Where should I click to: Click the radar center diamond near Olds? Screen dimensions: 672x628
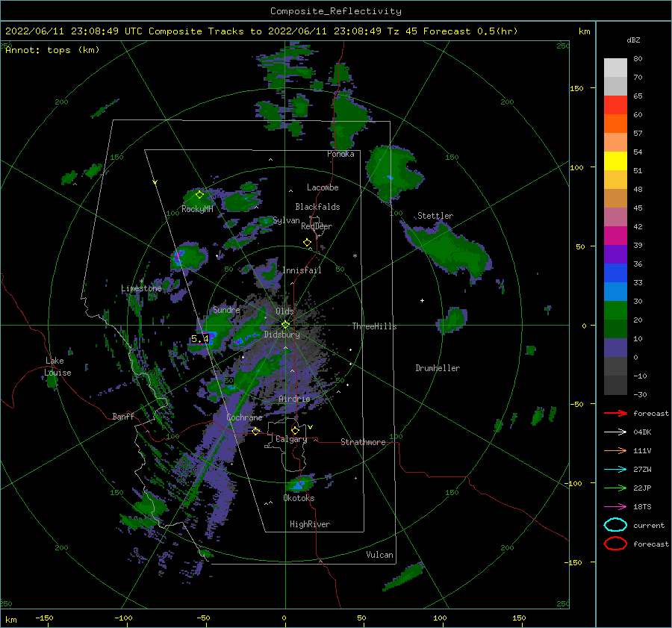(x=285, y=325)
